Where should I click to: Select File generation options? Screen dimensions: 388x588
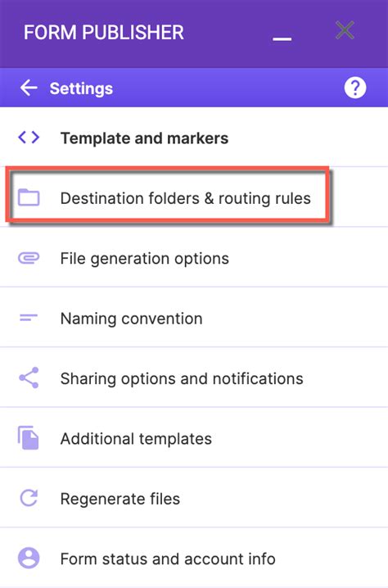pos(194,257)
